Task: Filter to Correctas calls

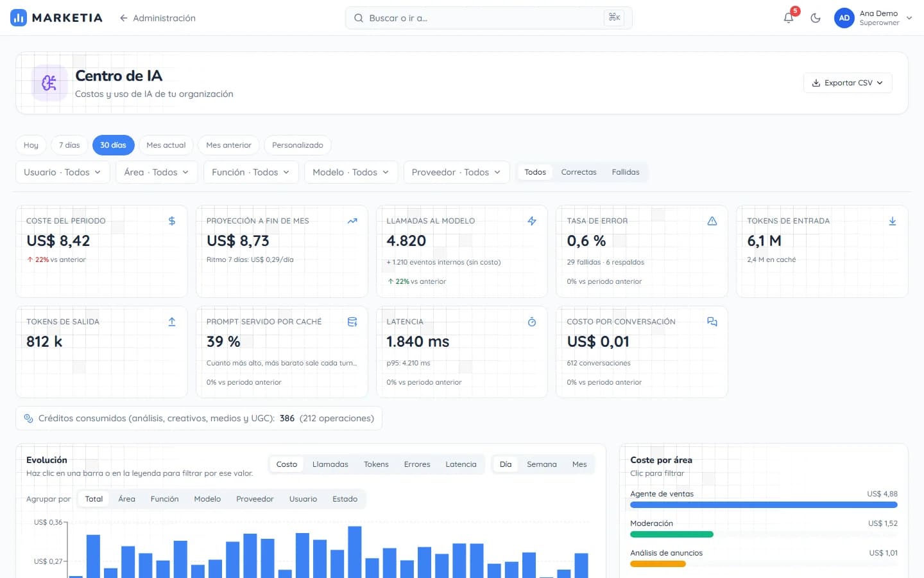Action: click(x=579, y=172)
